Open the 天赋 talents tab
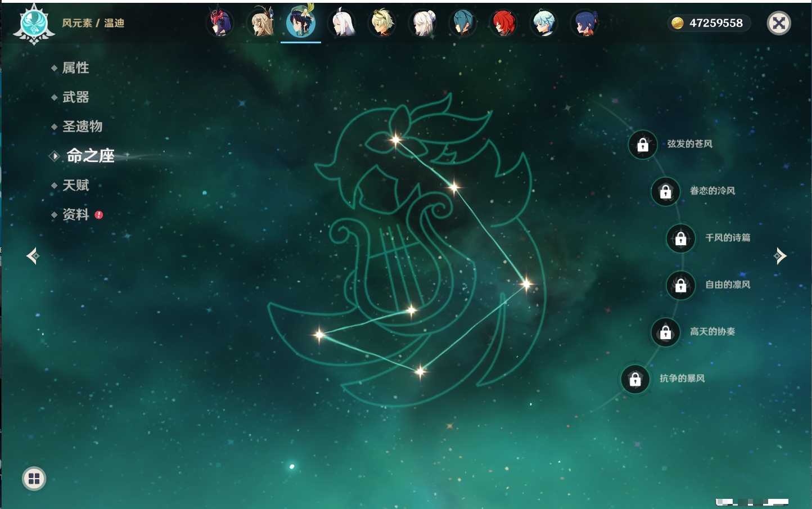This screenshot has height=509, width=812. click(75, 185)
